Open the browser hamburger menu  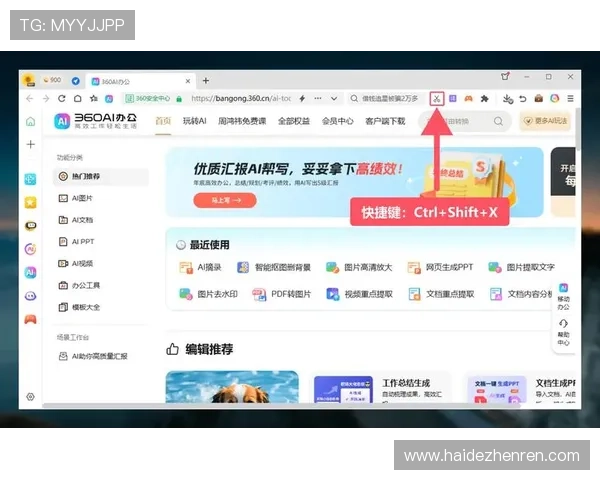pyautogui.click(x=571, y=99)
